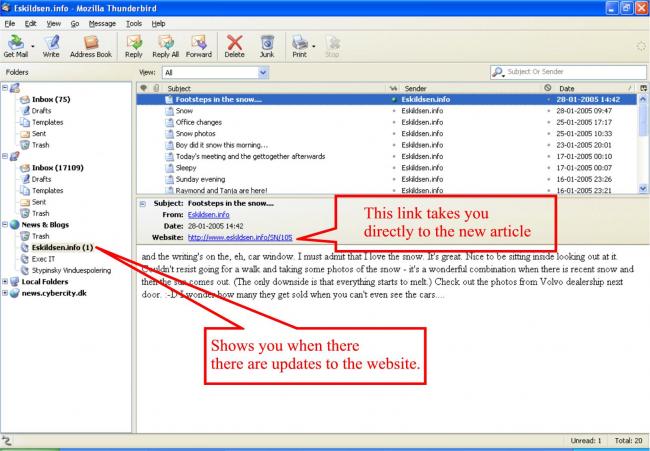Viewport: 650px width, 451px height.
Task: Open Sent folder in second account
Action: pos(39,202)
